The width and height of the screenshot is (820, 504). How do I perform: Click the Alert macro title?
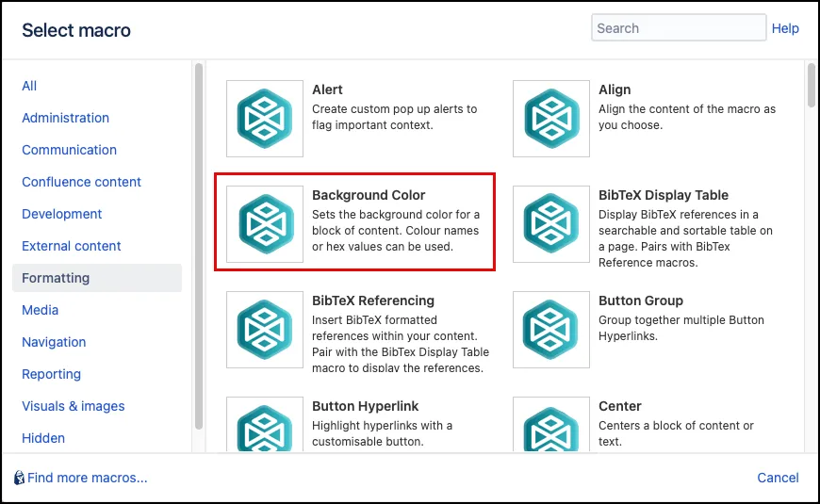[327, 89]
